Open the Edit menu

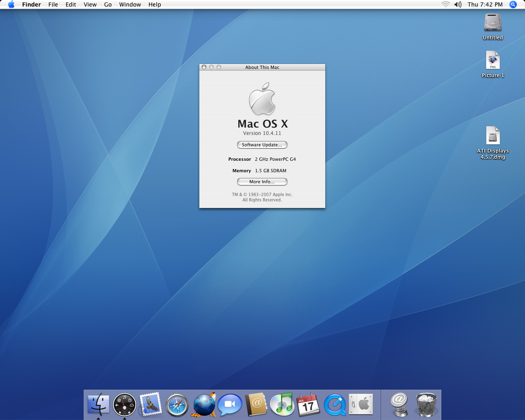click(71, 5)
